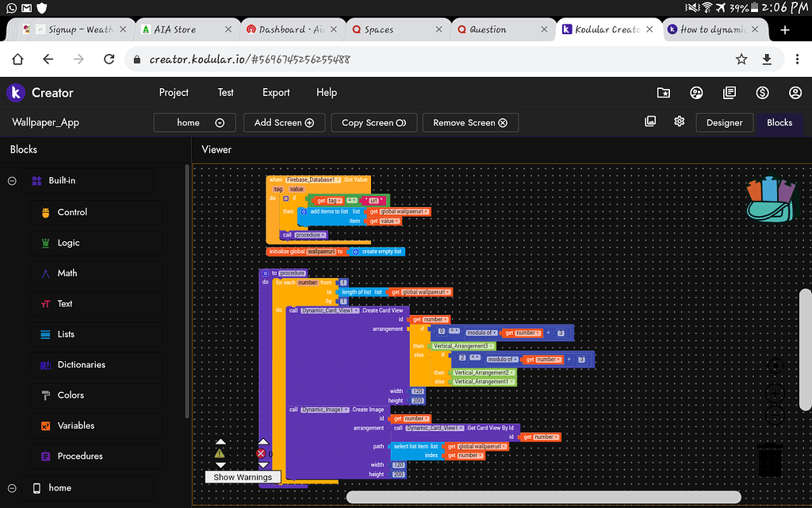This screenshot has height=508, width=812.
Task: Select the Control blocks category
Action: 96,213
